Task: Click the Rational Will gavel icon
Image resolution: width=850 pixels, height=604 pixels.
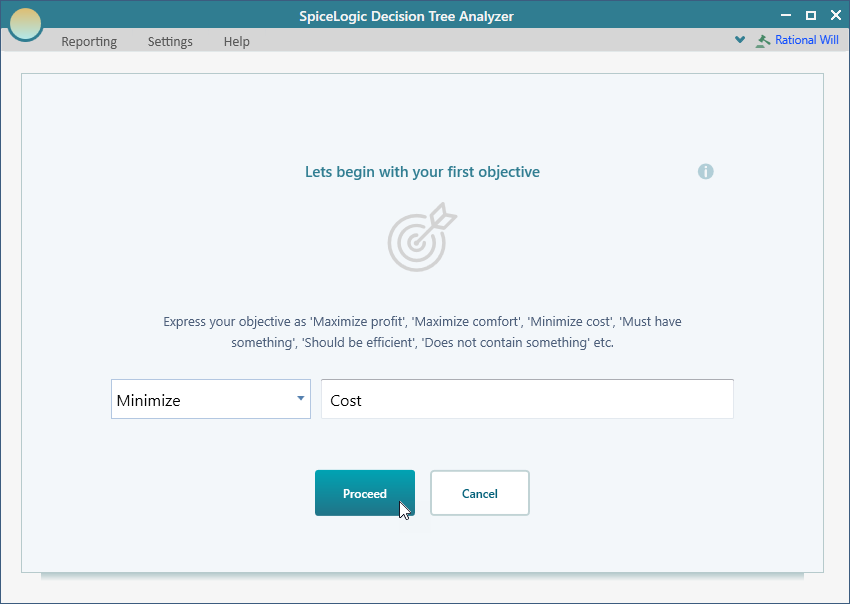Action: pyautogui.click(x=764, y=41)
